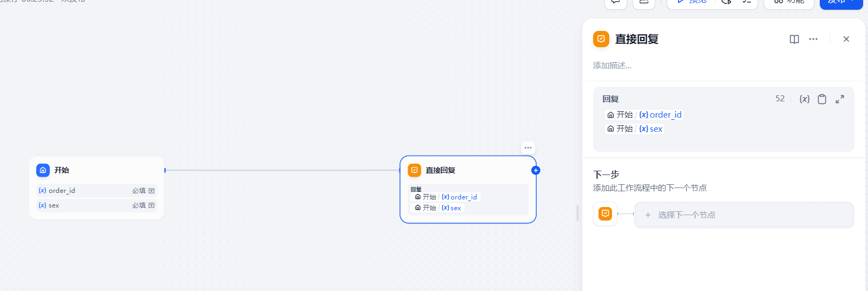Click the blue plus on 直接回复 node
The width and height of the screenshot is (868, 291).
pyautogui.click(x=536, y=170)
